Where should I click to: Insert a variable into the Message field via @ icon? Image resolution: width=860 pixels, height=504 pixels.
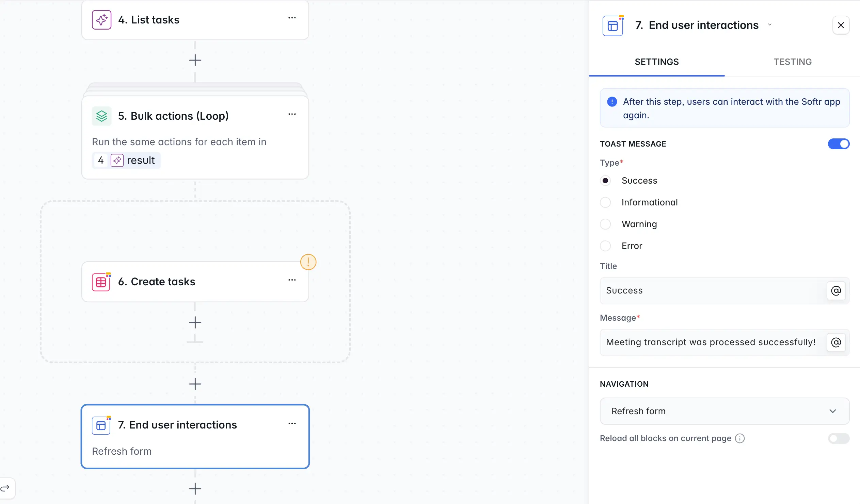coord(836,342)
